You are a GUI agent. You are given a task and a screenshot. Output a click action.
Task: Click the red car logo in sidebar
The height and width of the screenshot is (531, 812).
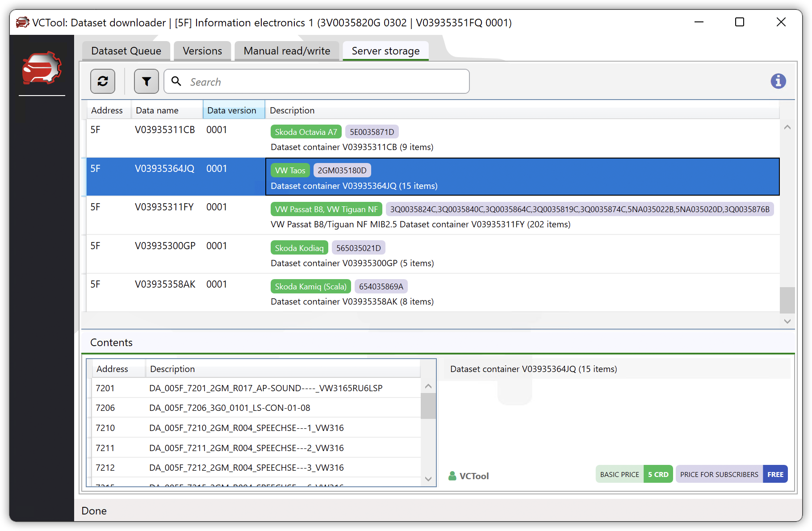[42, 68]
